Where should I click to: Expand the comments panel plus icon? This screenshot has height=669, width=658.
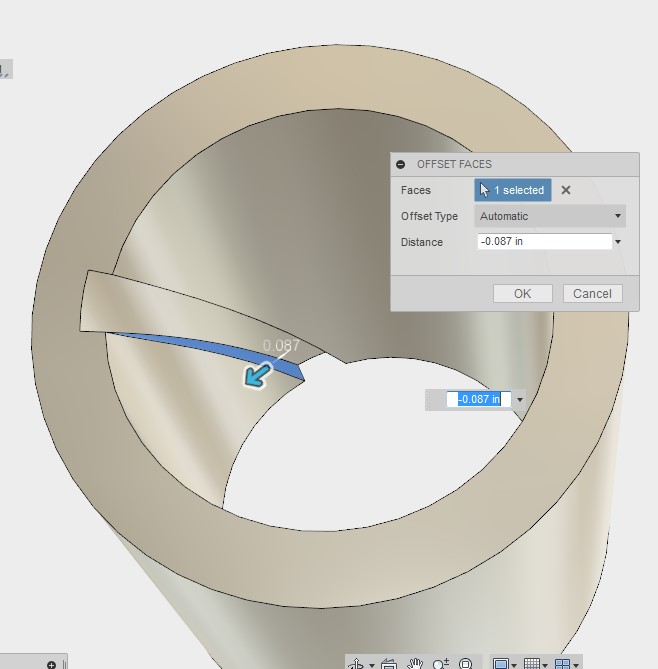[x=51, y=665]
